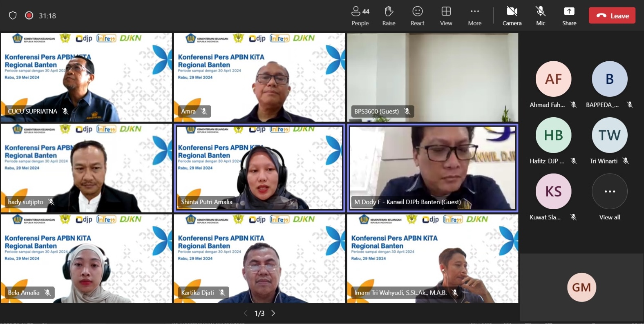
Task: Click the 1/3 page indicator
Action: pyautogui.click(x=259, y=313)
